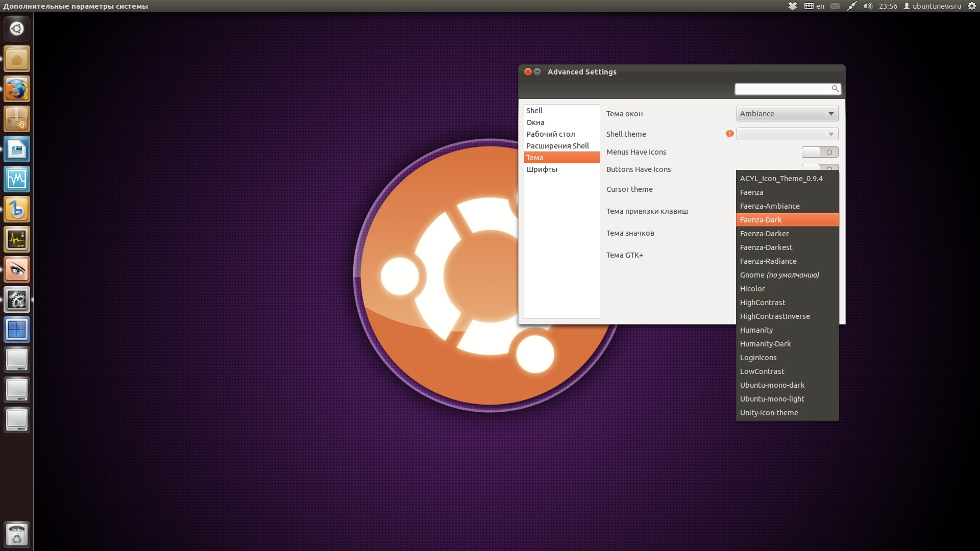Click the Shell theme warning icon
This screenshot has height=551, width=980.
(730, 134)
